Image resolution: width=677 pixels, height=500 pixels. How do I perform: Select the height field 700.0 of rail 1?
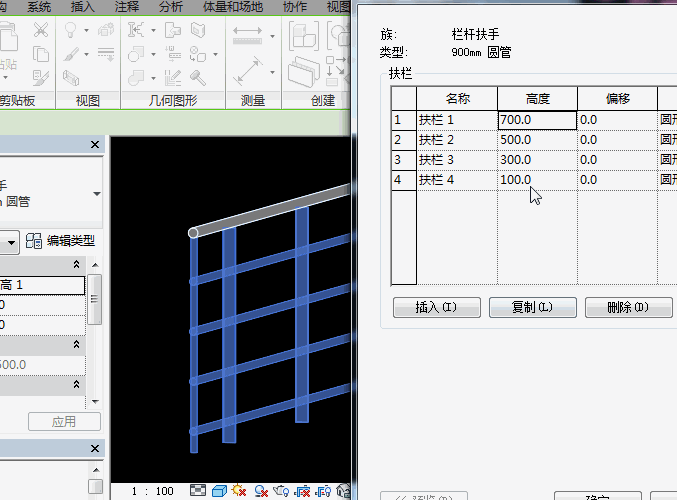[536, 120]
